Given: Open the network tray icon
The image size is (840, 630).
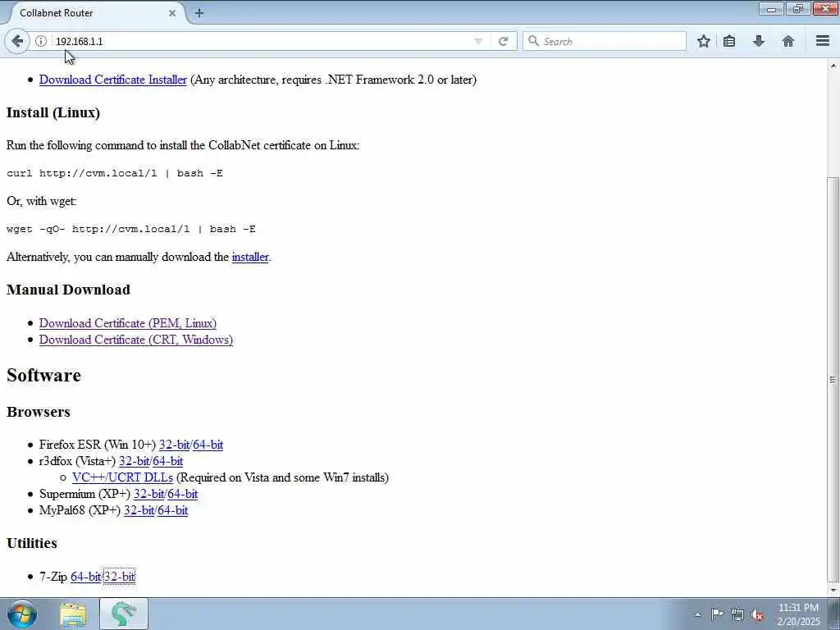Looking at the screenshot, I should click(x=737, y=614).
